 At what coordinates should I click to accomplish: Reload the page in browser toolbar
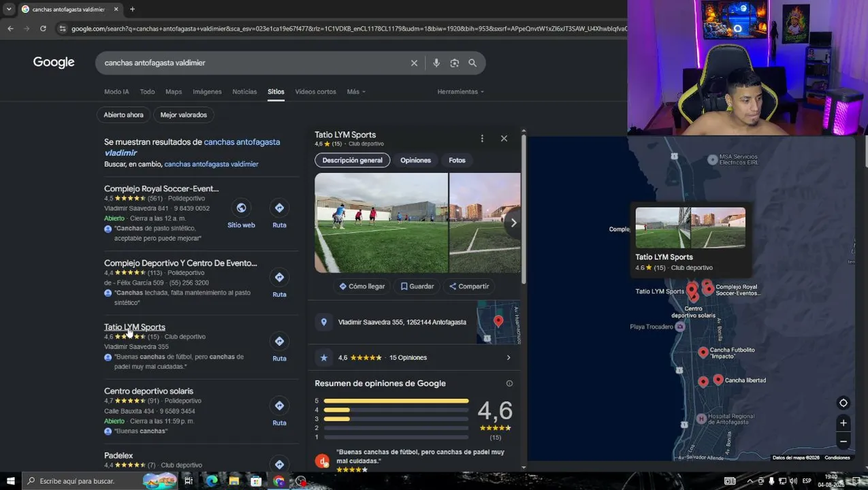(x=43, y=29)
